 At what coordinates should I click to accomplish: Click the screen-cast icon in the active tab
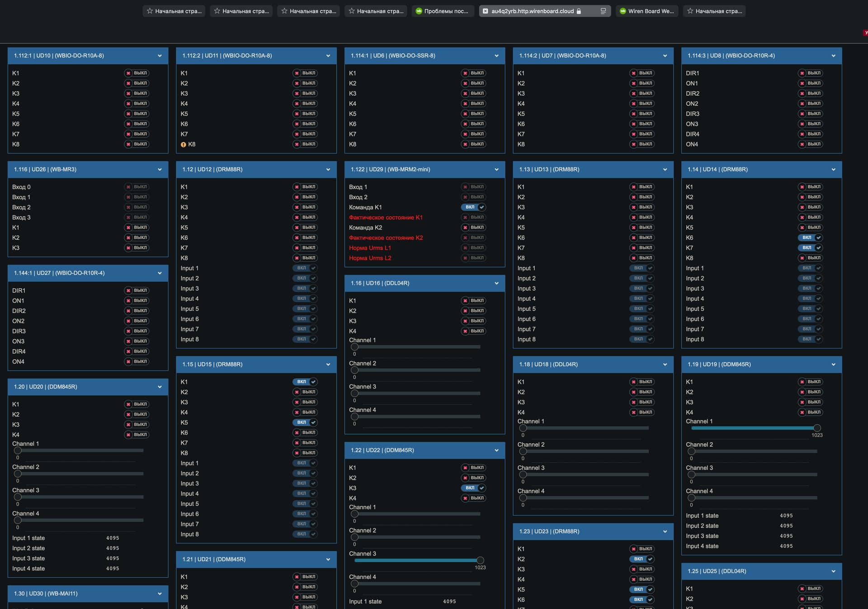(x=603, y=11)
